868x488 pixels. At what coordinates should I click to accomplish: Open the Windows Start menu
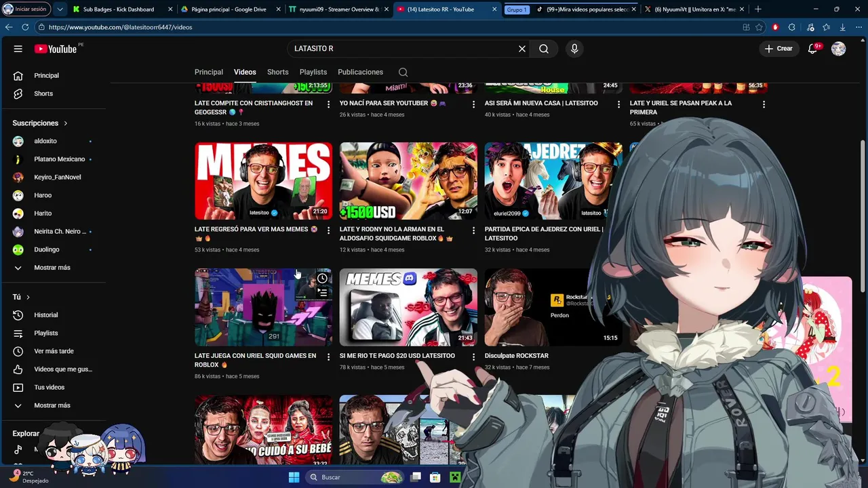click(x=294, y=477)
